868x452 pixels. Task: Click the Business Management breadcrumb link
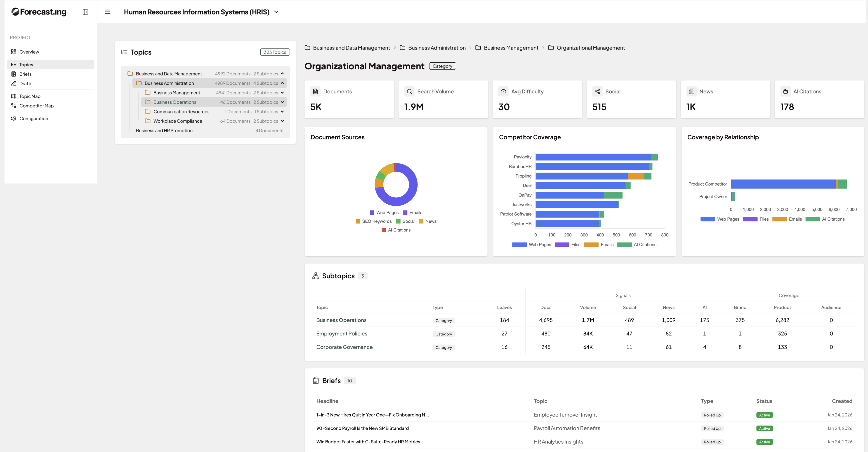point(511,47)
